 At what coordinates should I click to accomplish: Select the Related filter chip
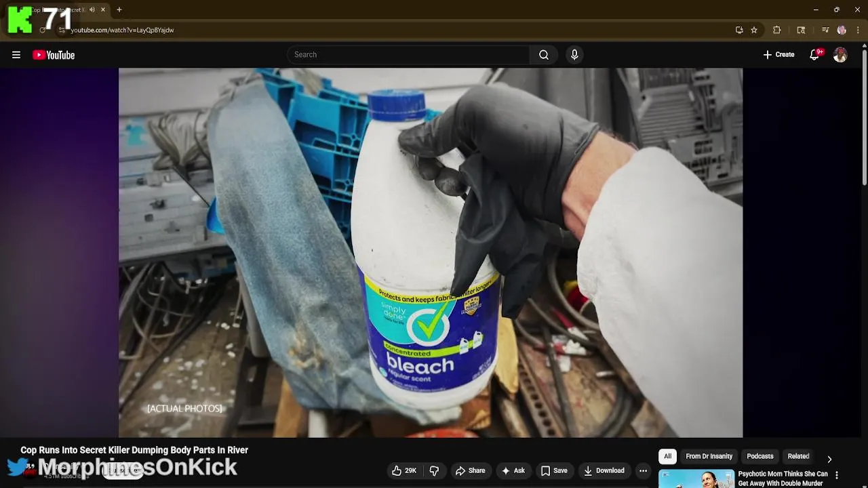point(798,456)
